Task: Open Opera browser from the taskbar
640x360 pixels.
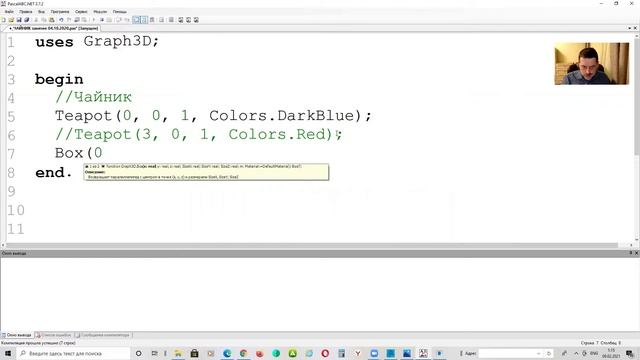Action: coord(325,353)
